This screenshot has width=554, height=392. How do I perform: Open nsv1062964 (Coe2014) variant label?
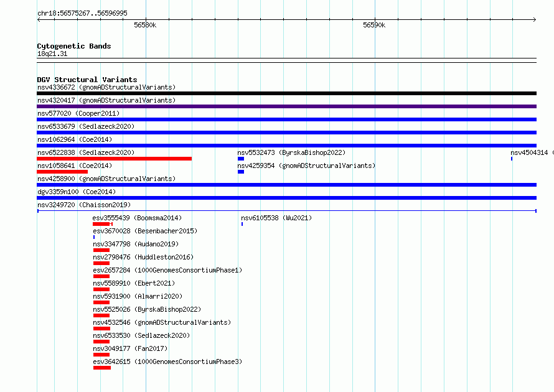75,139
